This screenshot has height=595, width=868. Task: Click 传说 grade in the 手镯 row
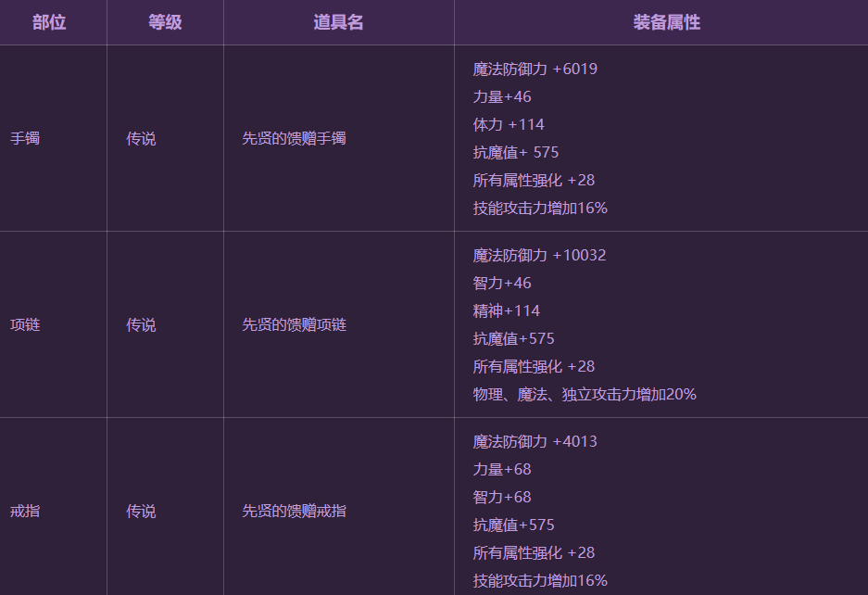click(x=141, y=139)
